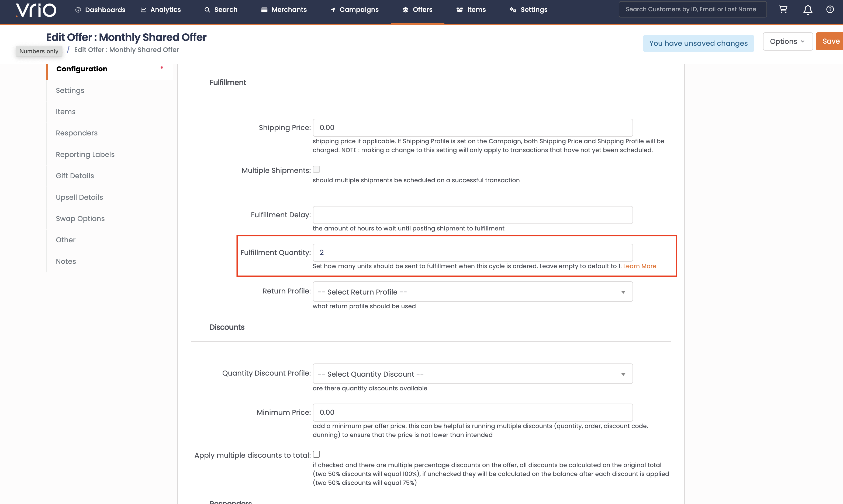This screenshot has width=843, height=504.
Task: Click the Analytics chart icon
Action: click(143, 10)
